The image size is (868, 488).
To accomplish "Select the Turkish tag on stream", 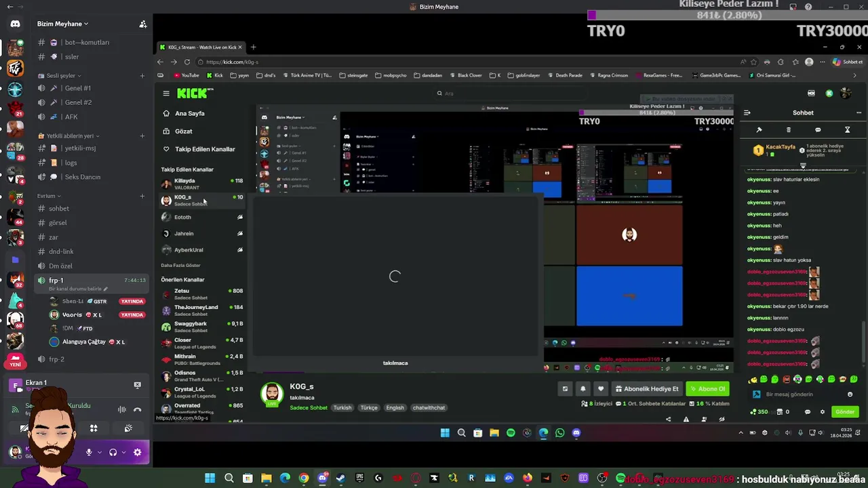I will 342,408.
